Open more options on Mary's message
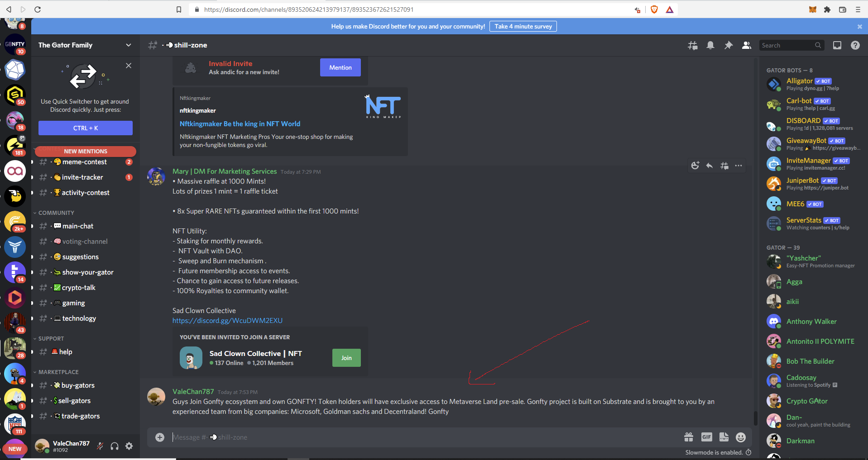 tap(739, 166)
